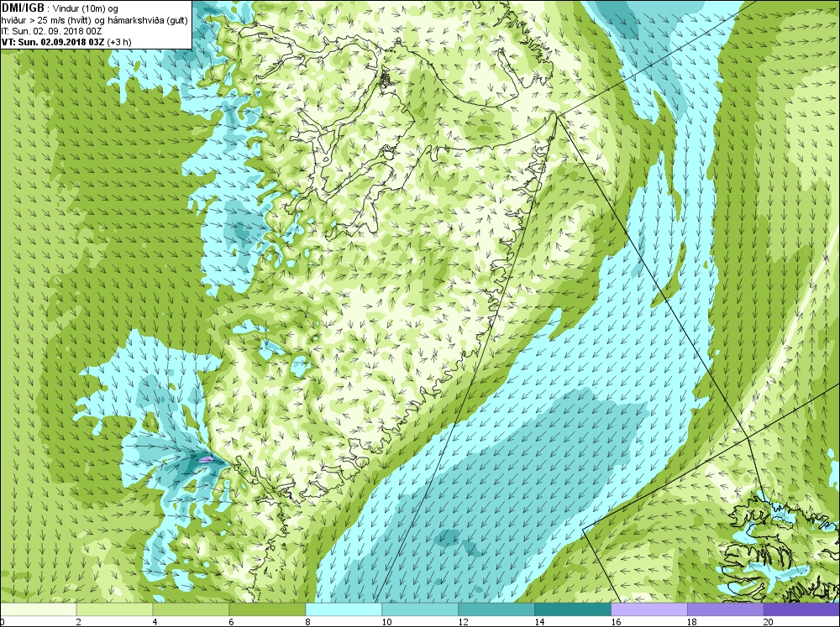Click the legend value label "18"
The height and width of the screenshot is (627, 840).
click(691, 622)
